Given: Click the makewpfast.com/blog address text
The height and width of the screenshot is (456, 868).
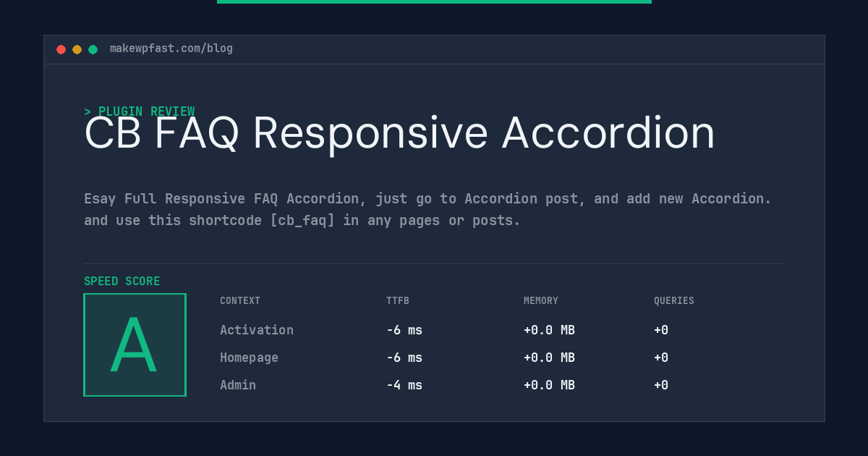Looking at the screenshot, I should tap(171, 48).
